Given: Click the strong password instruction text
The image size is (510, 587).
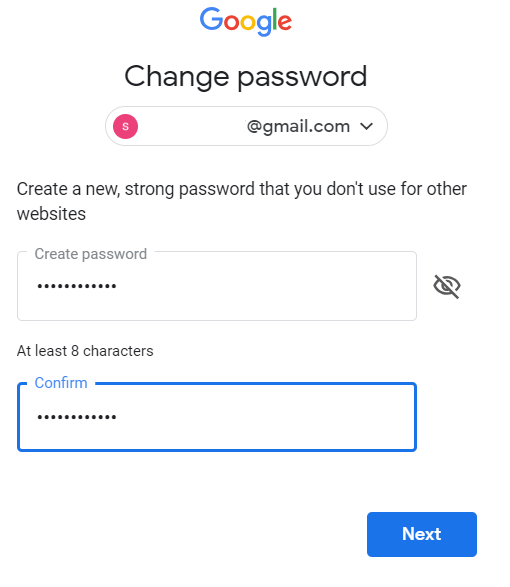Looking at the screenshot, I should tap(242, 201).
